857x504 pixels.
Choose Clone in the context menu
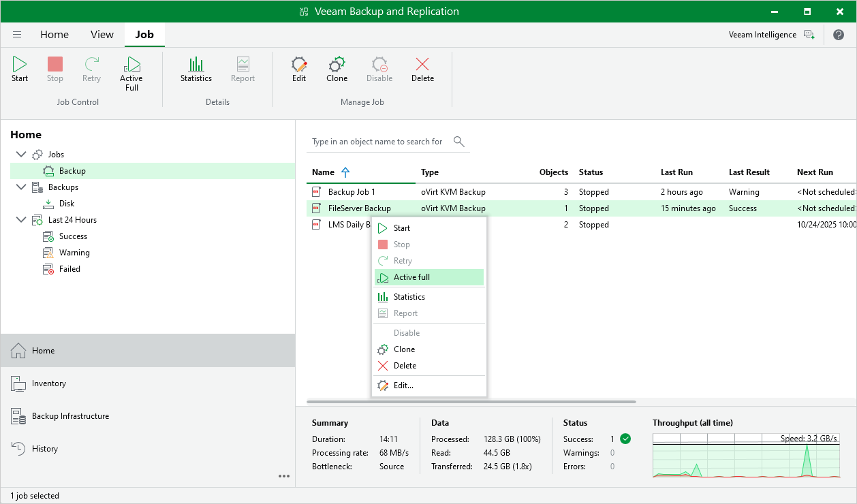click(429, 349)
